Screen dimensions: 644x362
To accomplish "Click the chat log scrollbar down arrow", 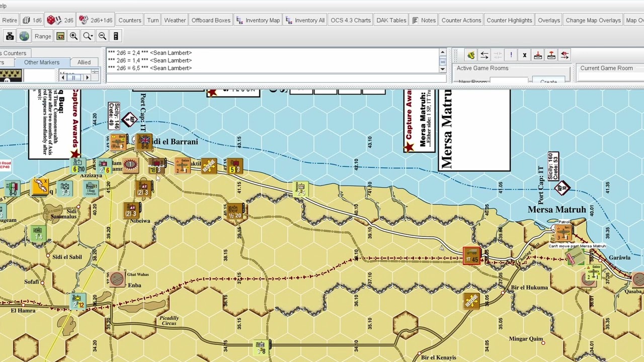I will pyautogui.click(x=442, y=69).
